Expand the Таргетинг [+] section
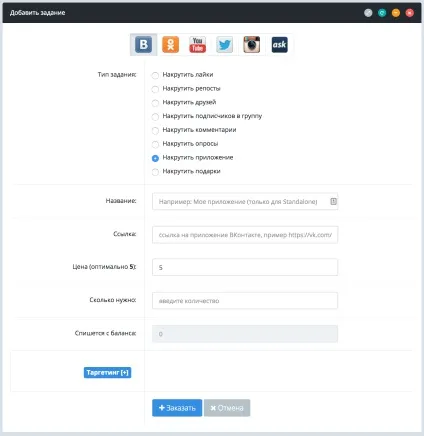Image resolution: width=424 pixels, height=436 pixels. click(x=107, y=372)
